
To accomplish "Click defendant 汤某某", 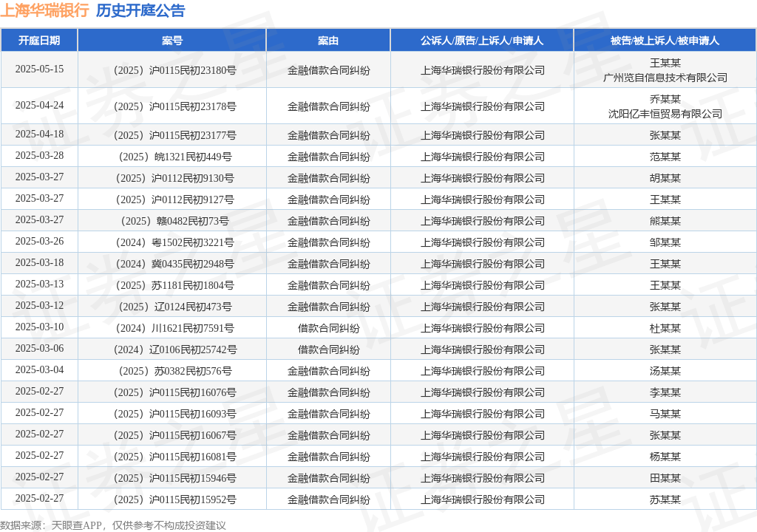I will (x=665, y=371).
